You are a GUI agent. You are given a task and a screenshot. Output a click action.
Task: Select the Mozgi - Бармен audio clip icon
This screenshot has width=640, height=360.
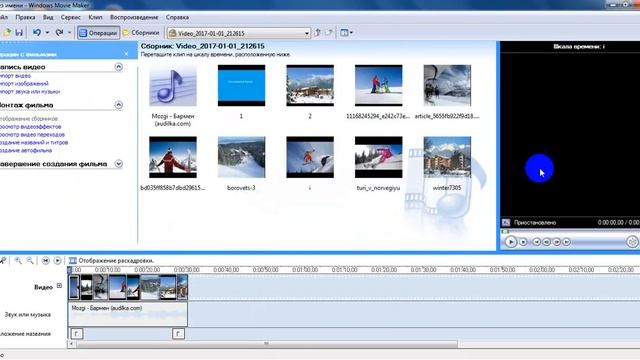(173, 85)
